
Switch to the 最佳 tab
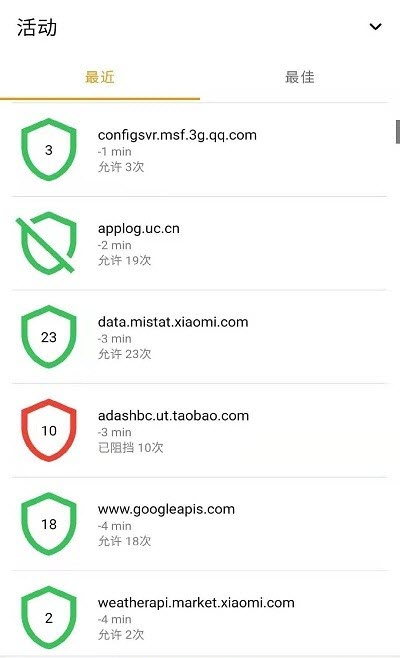tap(300, 77)
